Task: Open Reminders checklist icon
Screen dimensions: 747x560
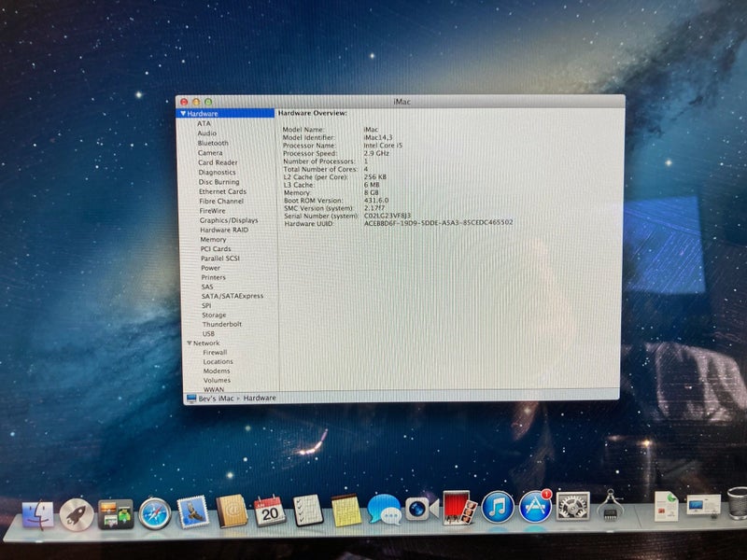Action: 308,510
